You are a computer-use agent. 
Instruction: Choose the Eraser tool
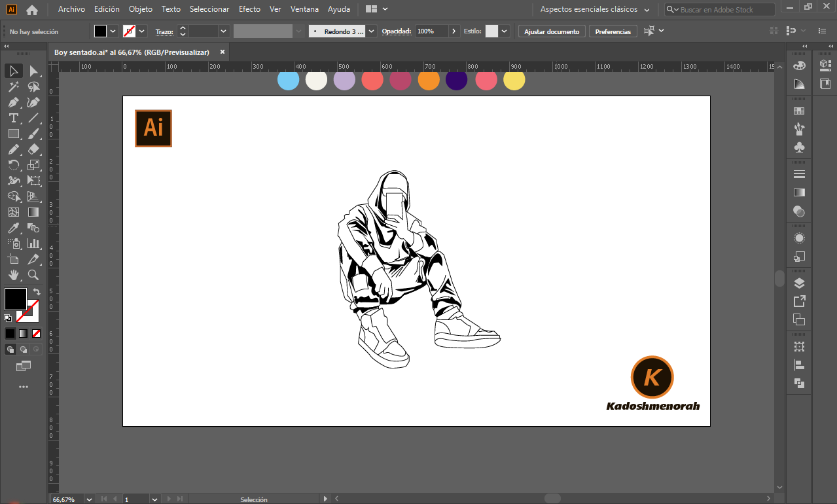[x=34, y=149]
